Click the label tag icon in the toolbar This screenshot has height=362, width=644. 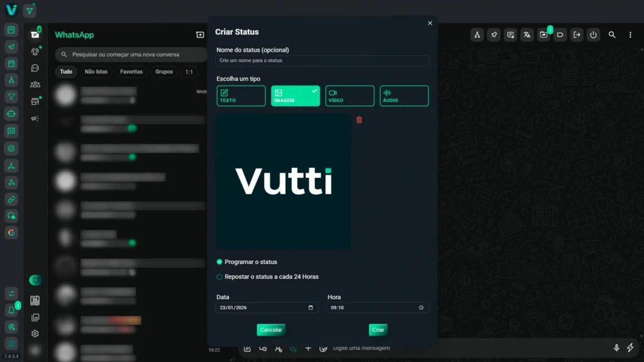tap(560, 35)
